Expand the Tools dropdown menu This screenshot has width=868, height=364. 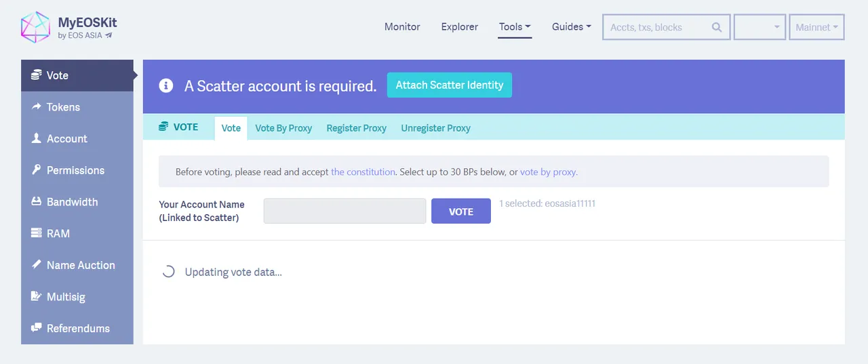tap(515, 27)
